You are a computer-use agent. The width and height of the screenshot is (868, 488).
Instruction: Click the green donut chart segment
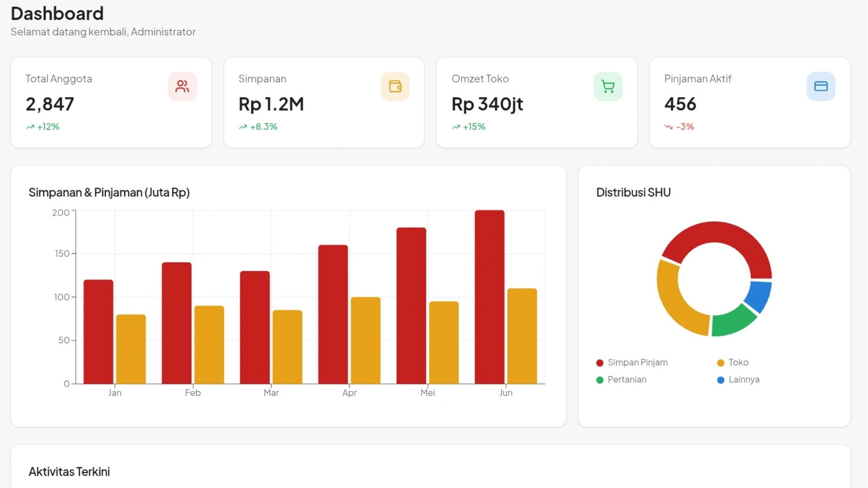(731, 323)
